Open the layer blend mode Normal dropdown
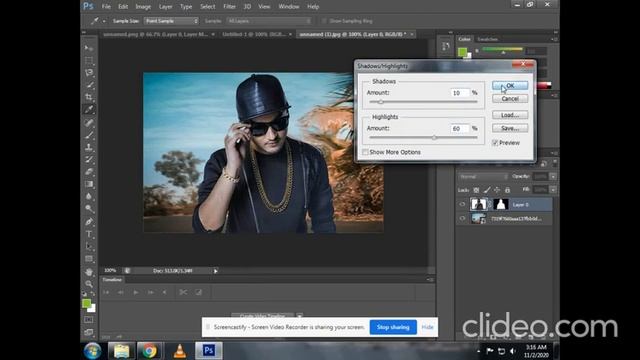Screen dimensions: 640x360 [x=483, y=176]
